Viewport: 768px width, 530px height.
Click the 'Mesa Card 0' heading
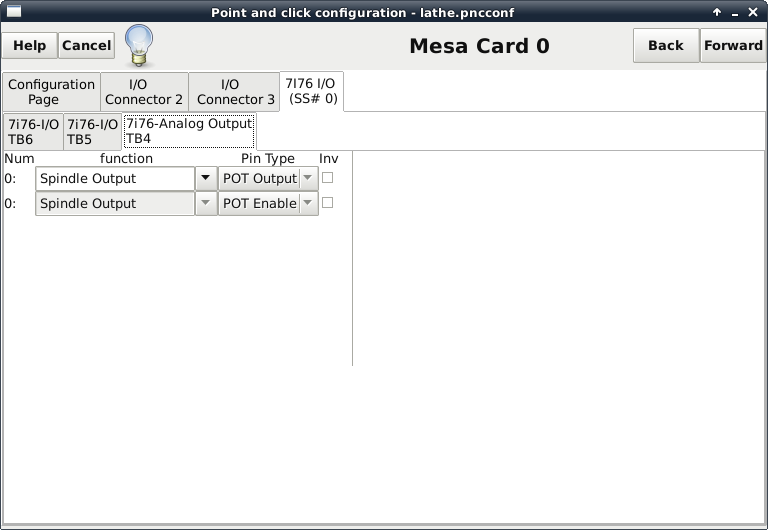479,46
